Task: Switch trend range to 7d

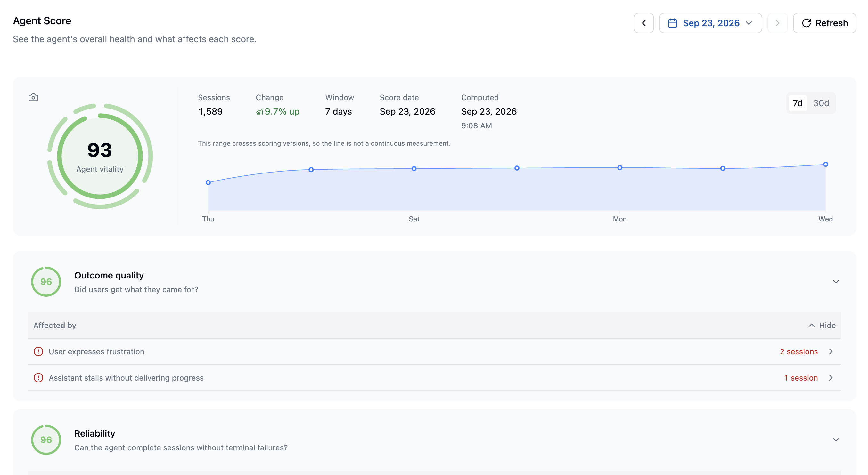Action: [x=797, y=103]
